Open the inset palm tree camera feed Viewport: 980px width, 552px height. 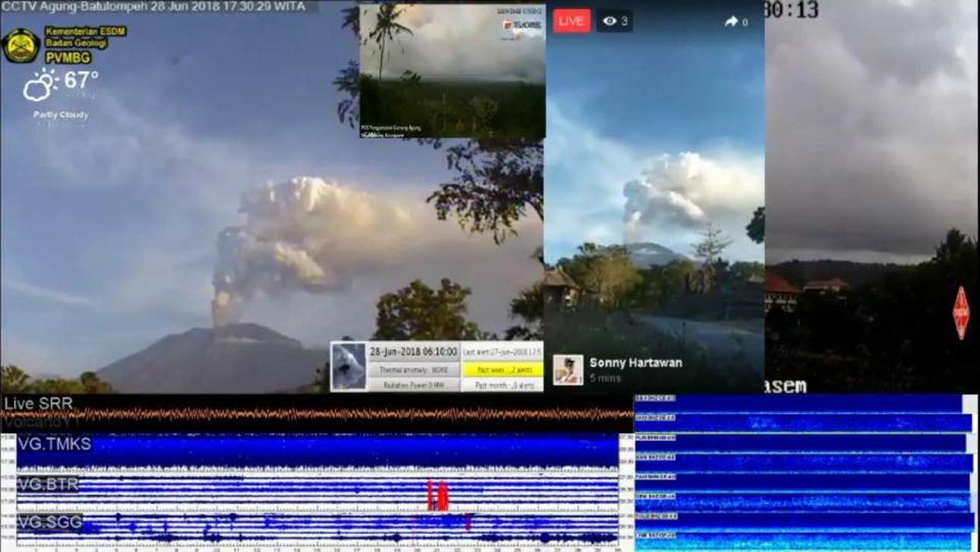point(452,71)
